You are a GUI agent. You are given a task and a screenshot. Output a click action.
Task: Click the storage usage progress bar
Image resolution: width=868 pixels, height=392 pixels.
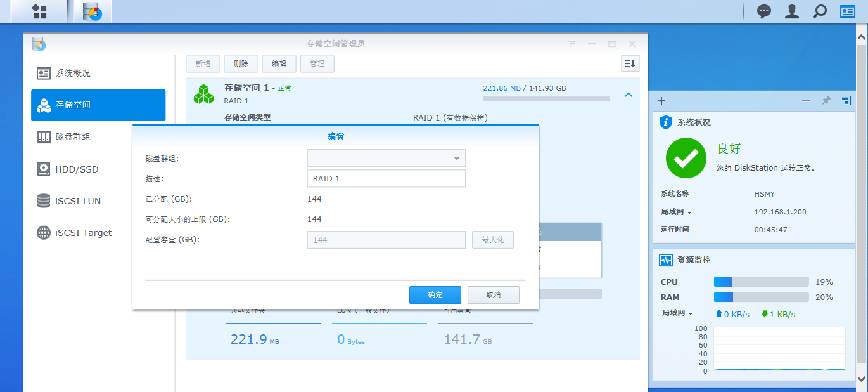point(546,99)
